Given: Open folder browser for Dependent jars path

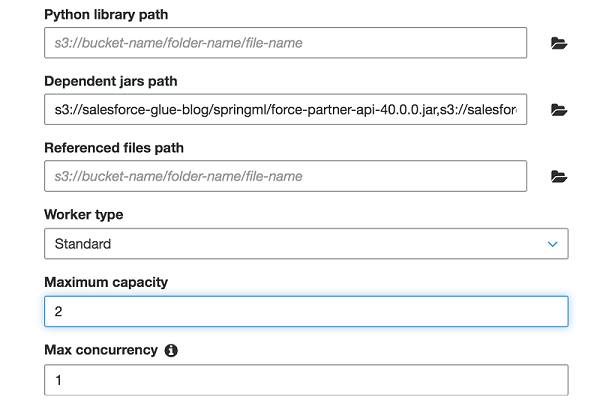Looking at the screenshot, I should [559, 110].
